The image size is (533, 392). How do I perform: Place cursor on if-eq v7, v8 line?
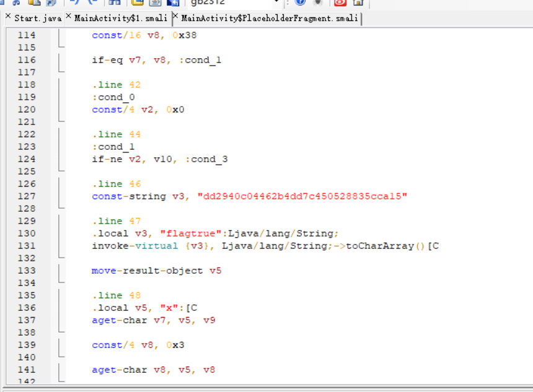click(x=156, y=60)
